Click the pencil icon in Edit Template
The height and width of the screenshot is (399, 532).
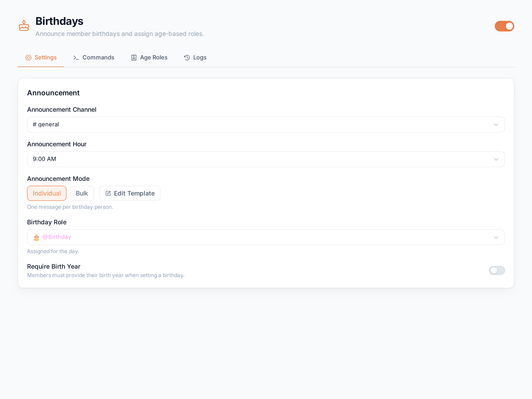pos(108,193)
